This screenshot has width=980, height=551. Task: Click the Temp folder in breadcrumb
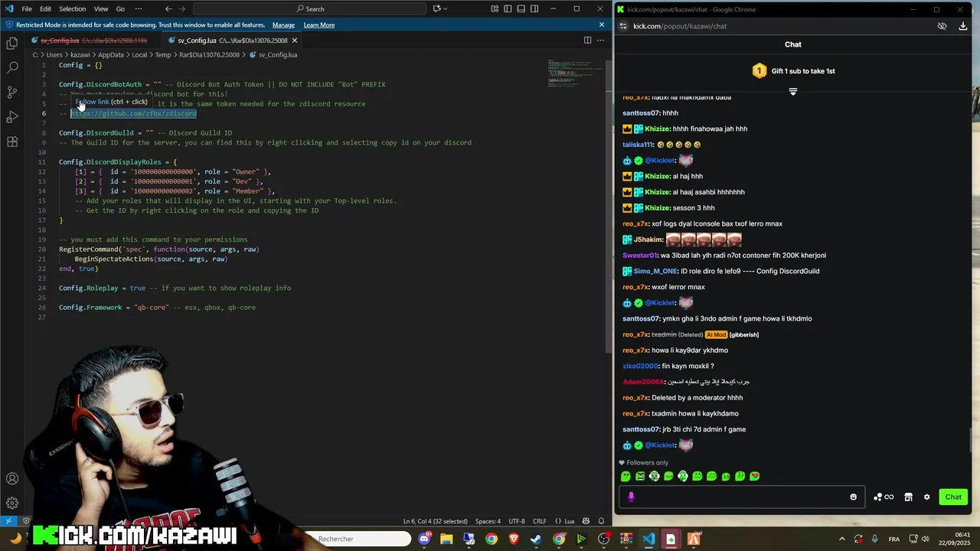(x=162, y=55)
